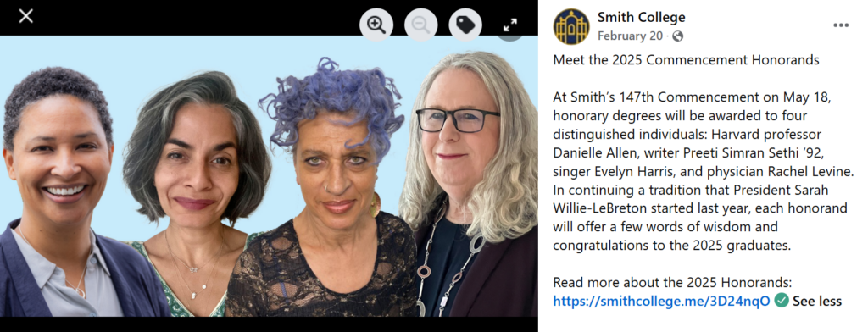
Task: Click the Meet the 2025 Commencement Honorands heading
Action: click(x=686, y=60)
